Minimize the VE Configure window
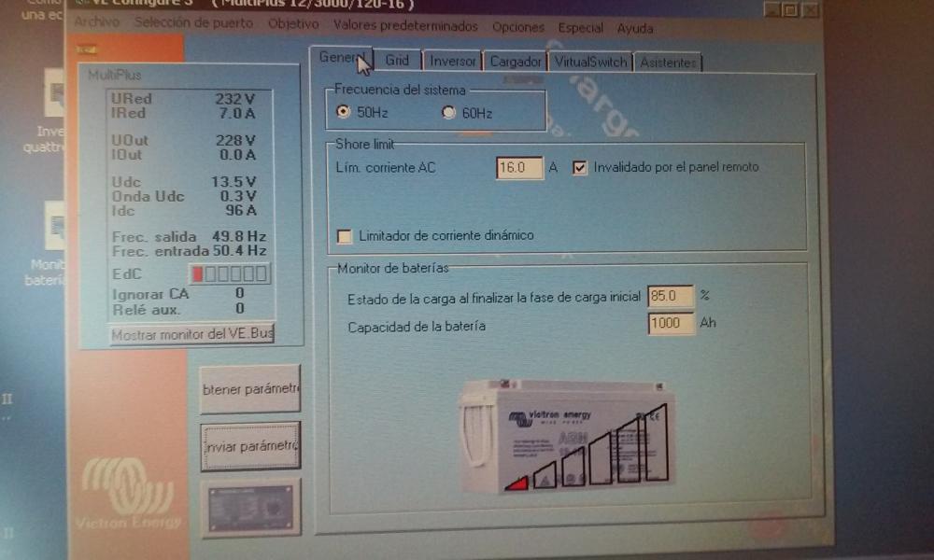The width and height of the screenshot is (934, 560). pos(772,9)
